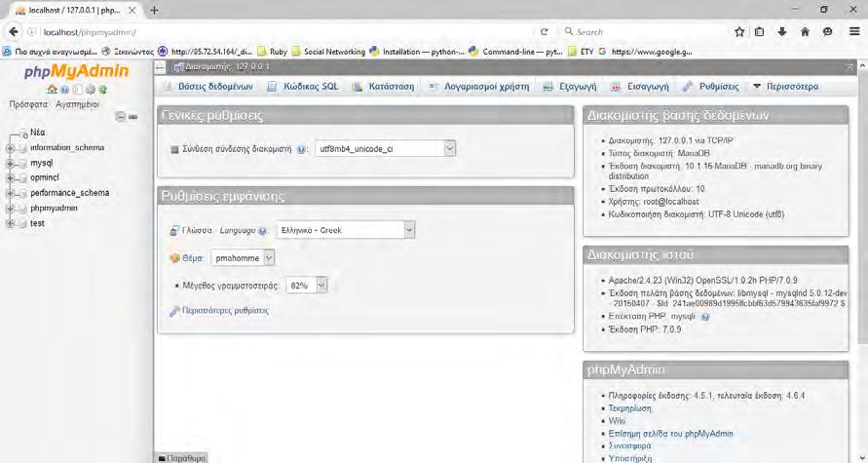
Task: Open new browser tab with plus
Action: click(x=154, y=11)
